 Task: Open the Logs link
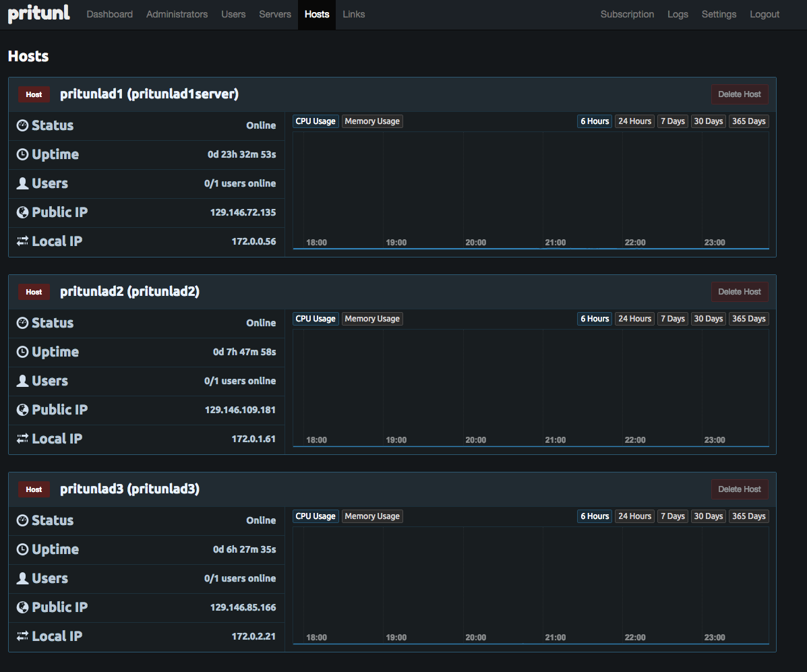(x=678, y=14)
